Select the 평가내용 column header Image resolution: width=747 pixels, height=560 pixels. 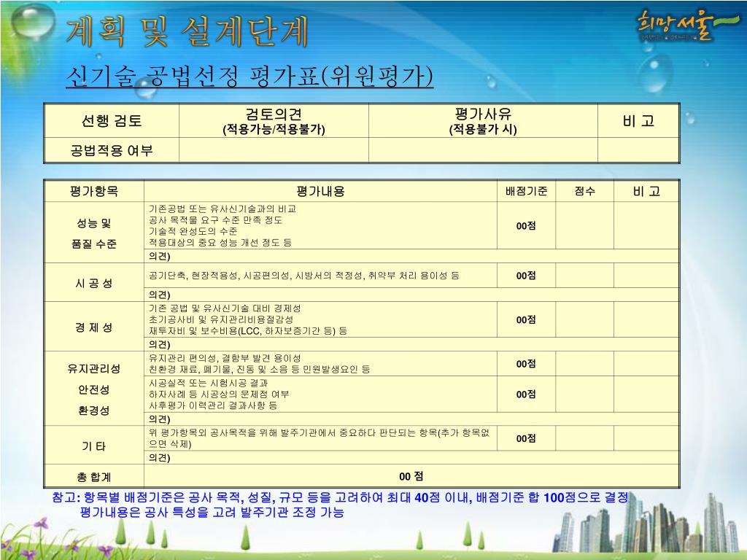(x=320, y=192)
